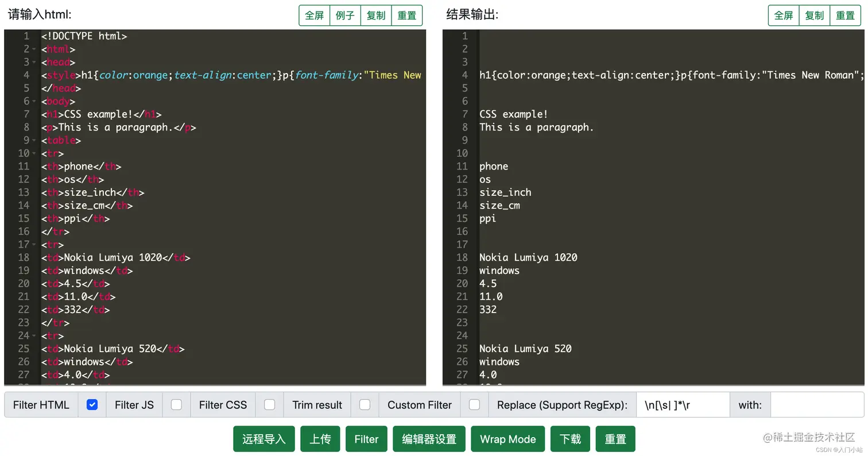Click bottom 重置 reset button
The height and width of the screenshot is (456, 868).
(x=615, y=439)
